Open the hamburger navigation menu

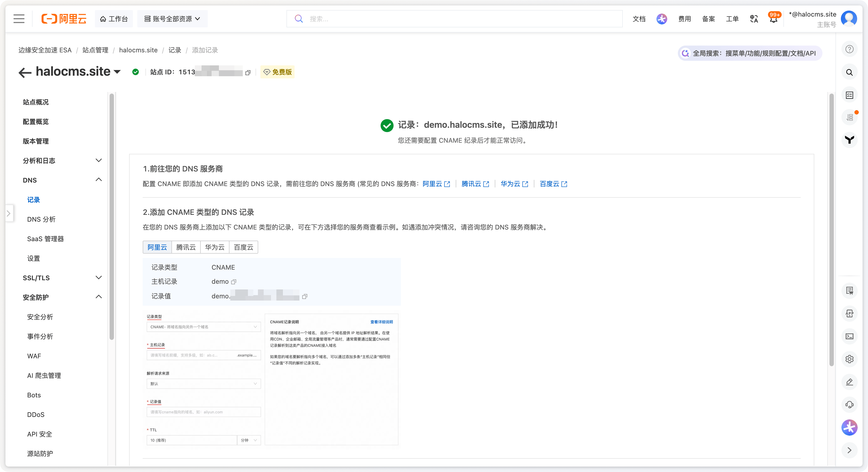point(19,19)
